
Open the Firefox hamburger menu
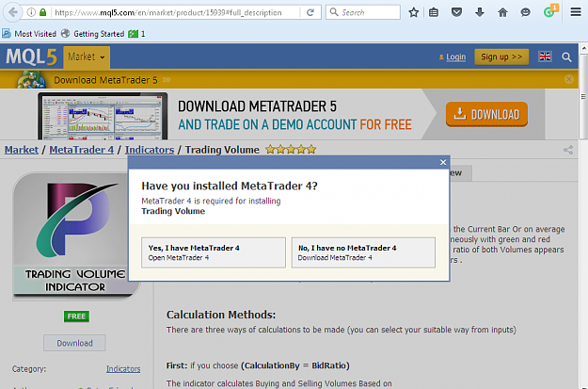click(x=576, y=12)
